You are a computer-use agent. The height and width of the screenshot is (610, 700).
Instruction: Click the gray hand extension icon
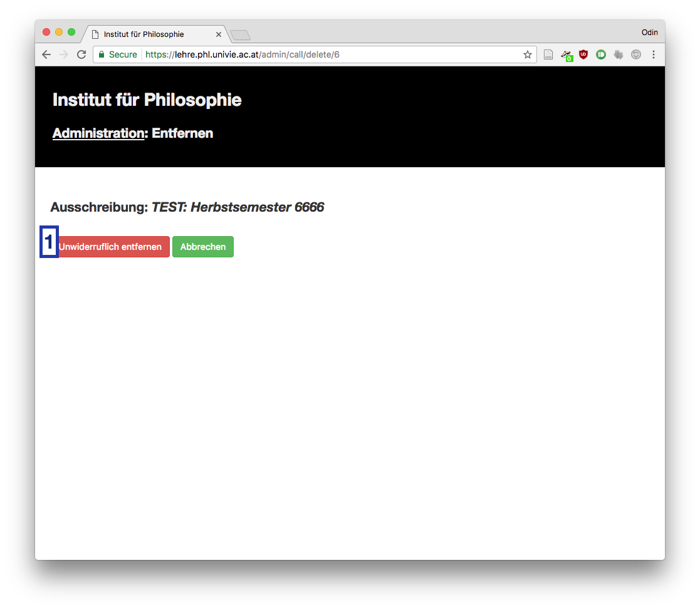[x=619, y=55]
